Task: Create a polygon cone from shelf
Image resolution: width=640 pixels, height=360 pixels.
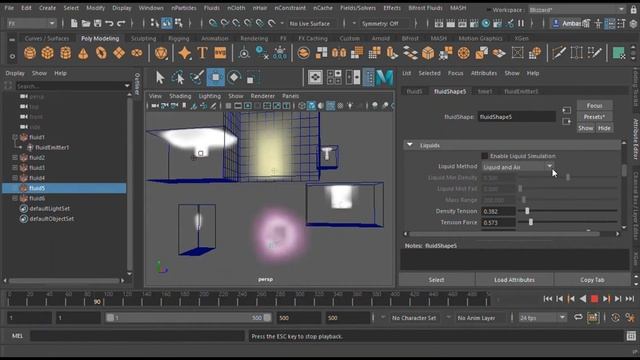Action: tap(83, 53)
